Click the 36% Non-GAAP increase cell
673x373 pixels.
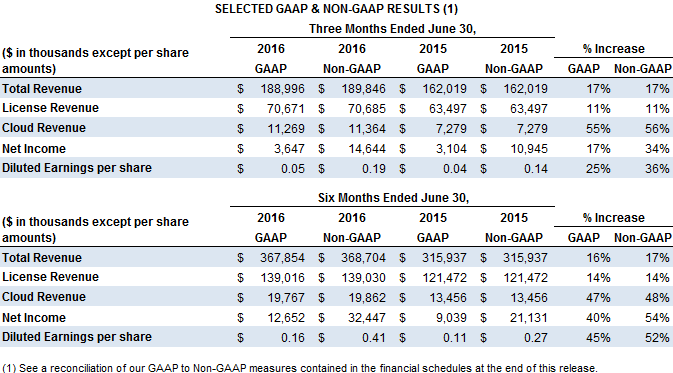click(x=657, y=169)
